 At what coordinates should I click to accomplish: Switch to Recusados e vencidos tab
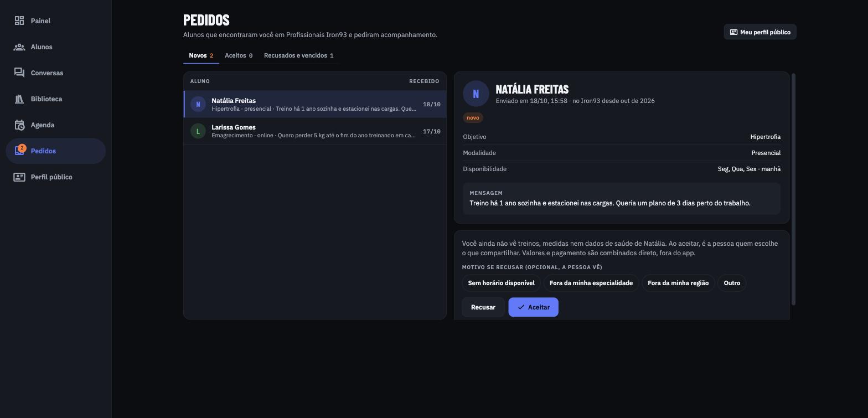[x=299, y=55]
